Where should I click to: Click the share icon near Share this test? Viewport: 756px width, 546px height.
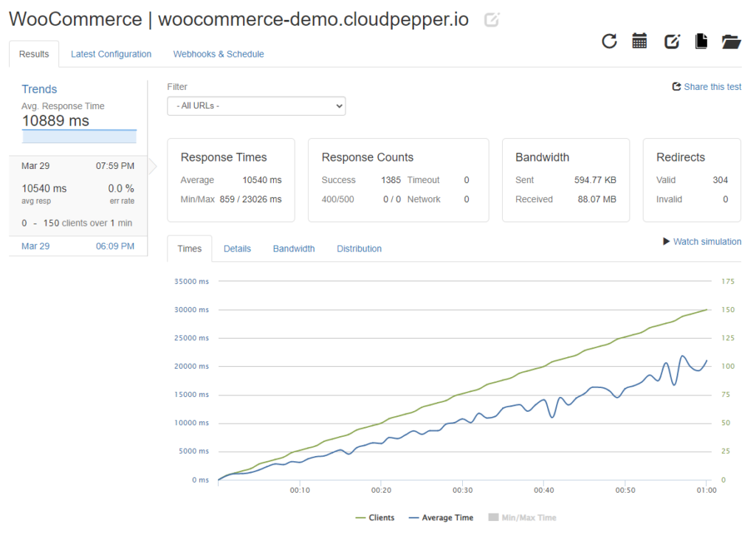[676, 86]
